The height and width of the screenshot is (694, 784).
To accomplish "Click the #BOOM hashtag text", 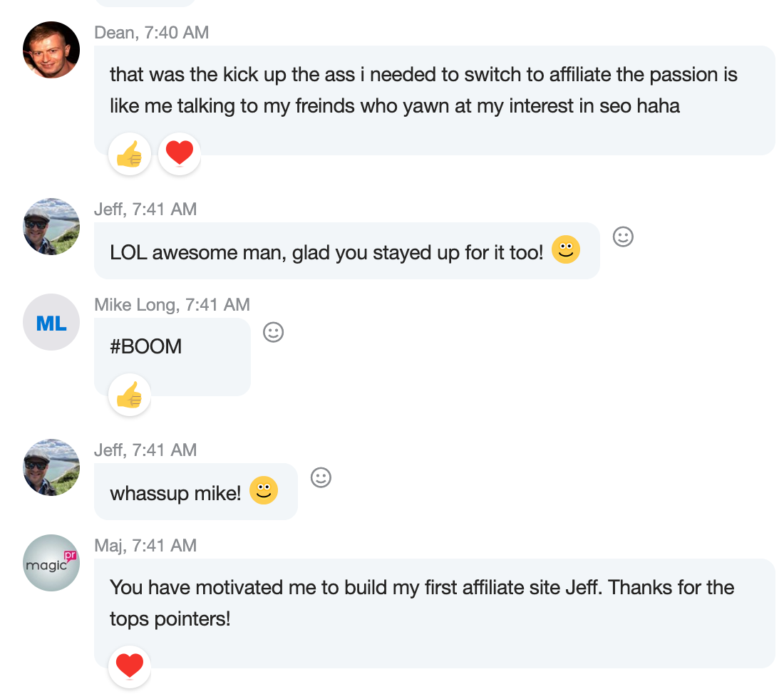I will tap(146, 347).
